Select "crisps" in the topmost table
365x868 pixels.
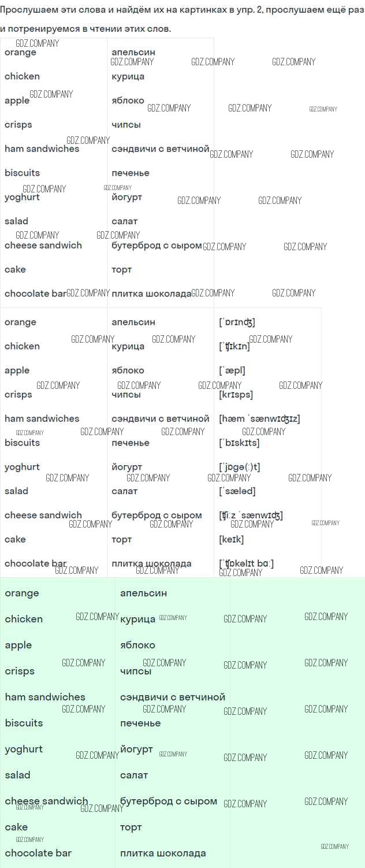18,125
